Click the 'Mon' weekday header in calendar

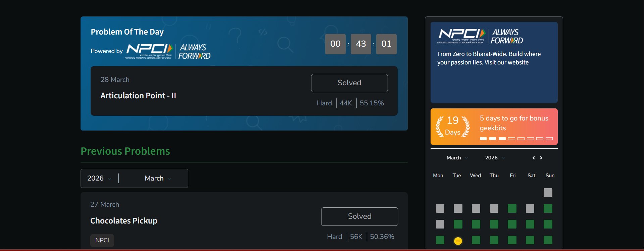click(x=438, y=175)
